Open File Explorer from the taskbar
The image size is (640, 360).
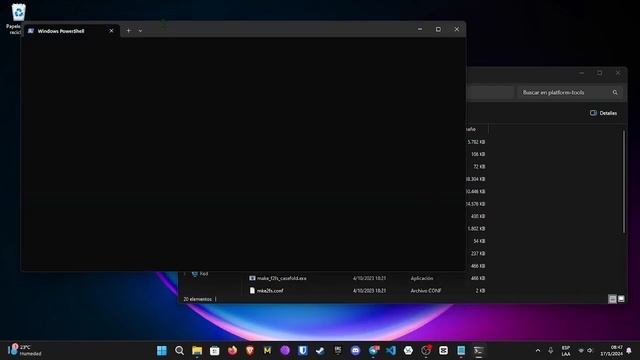pyautogui.click(x=197, y=351)
